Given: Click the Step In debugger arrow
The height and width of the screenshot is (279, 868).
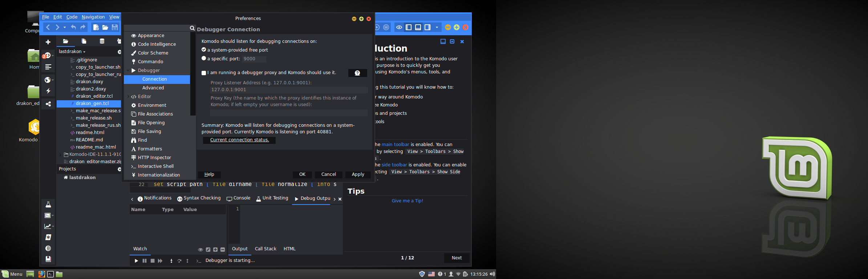Looking at the screenshot, I should coord(171,261).
